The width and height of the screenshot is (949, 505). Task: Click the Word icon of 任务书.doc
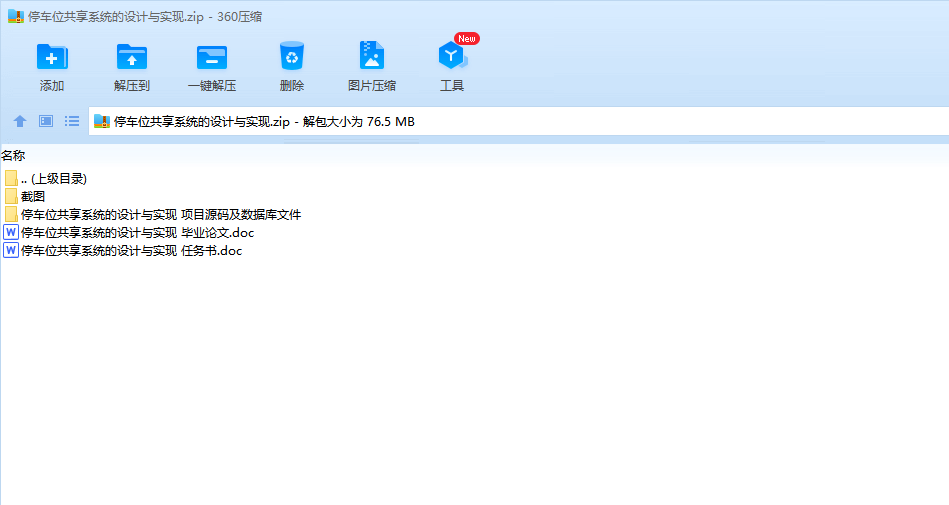click(11, 251)
